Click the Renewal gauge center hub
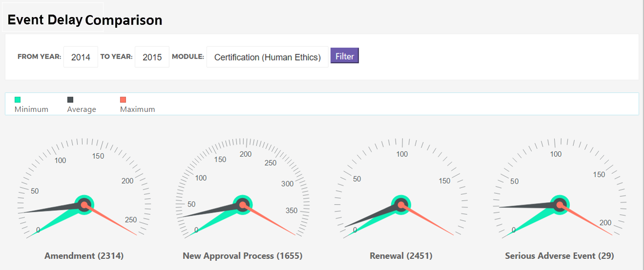 point(401,205)
